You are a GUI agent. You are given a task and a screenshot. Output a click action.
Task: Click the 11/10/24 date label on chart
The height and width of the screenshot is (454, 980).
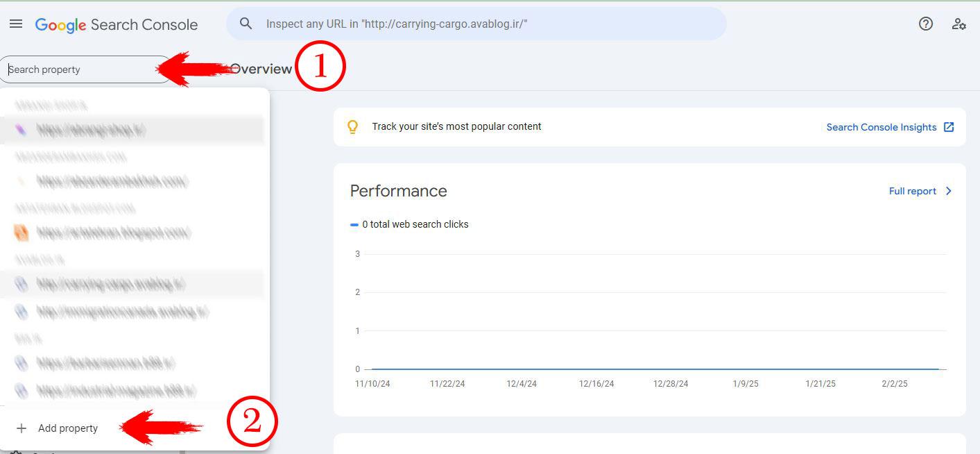[372, 384]
